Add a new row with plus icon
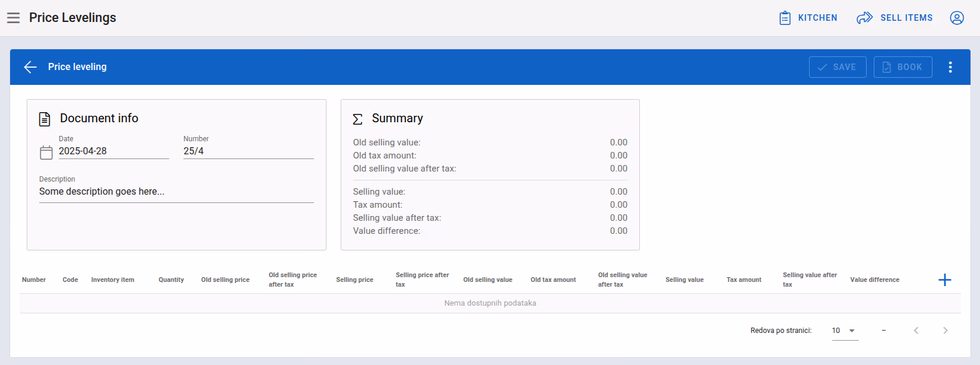 click(945, 280)
